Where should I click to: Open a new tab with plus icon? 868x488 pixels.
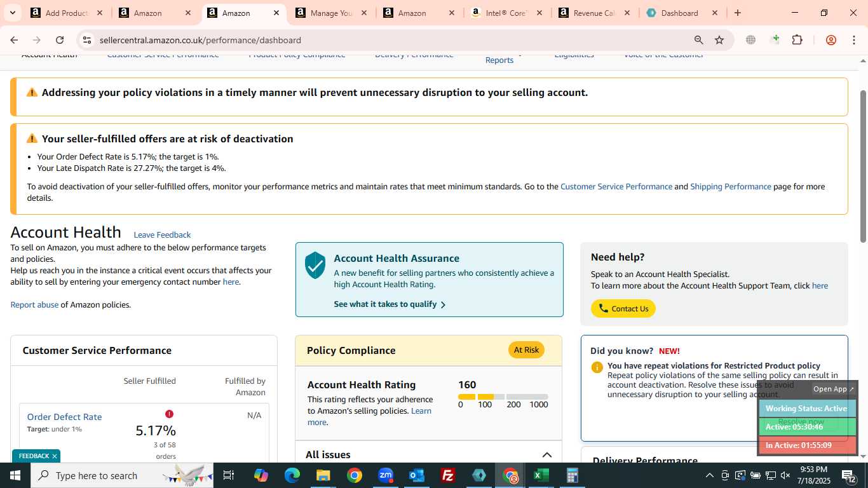pyautogui.click(x=737, y=13)
